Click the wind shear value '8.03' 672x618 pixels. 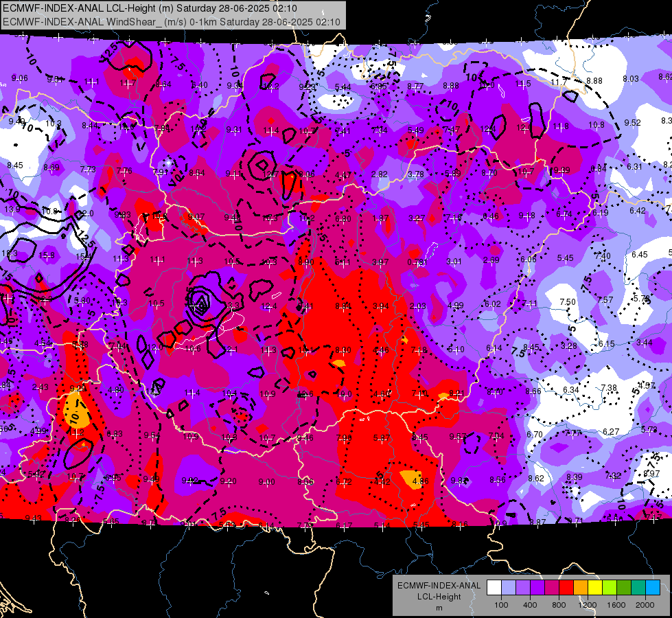coord(630,79)
